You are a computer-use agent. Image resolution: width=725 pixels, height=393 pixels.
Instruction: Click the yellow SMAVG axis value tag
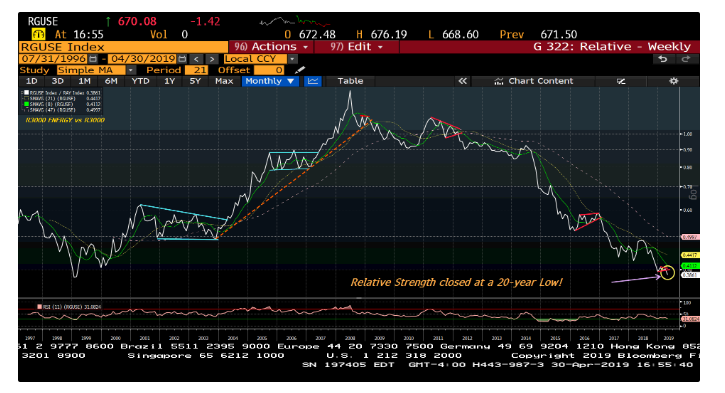tap(690, 255)
